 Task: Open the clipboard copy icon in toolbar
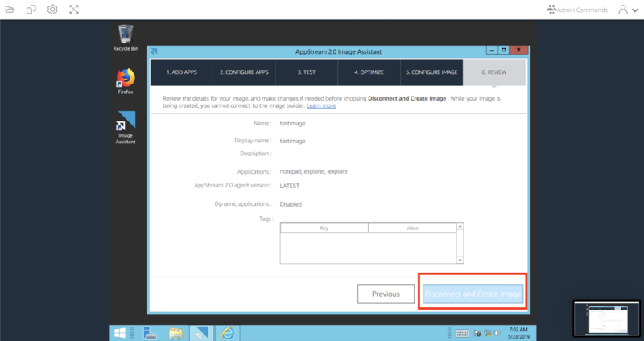(31, 10)
